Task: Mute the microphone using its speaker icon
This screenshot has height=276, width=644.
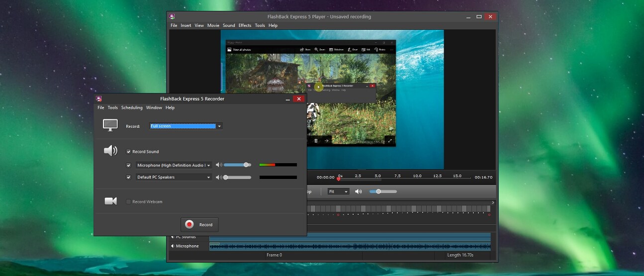Action: click(219, 165)
